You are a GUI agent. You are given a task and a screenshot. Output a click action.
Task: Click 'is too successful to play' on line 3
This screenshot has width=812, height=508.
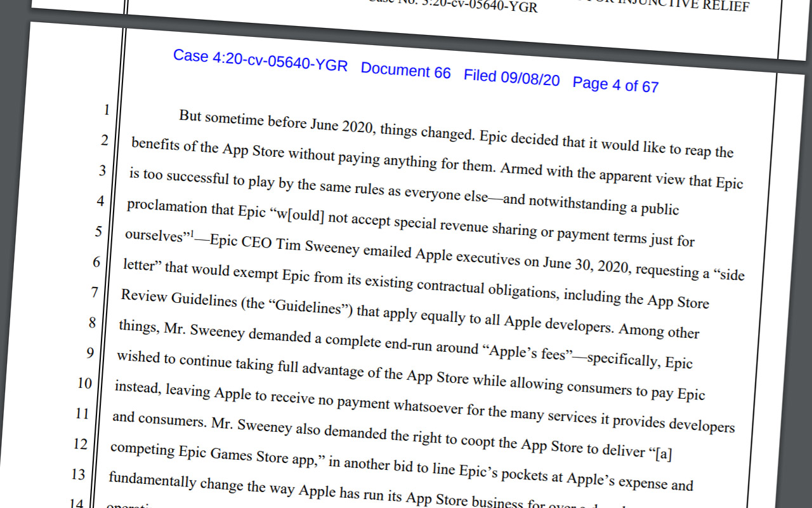pos(203,178)
